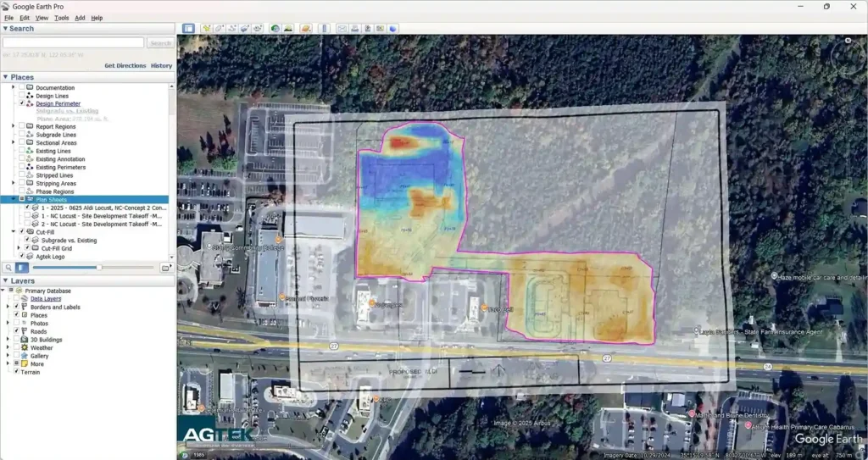The height and width of the screenshot is (460, 868).
Task: Select the Add Path tool
Action: [231, 28]
